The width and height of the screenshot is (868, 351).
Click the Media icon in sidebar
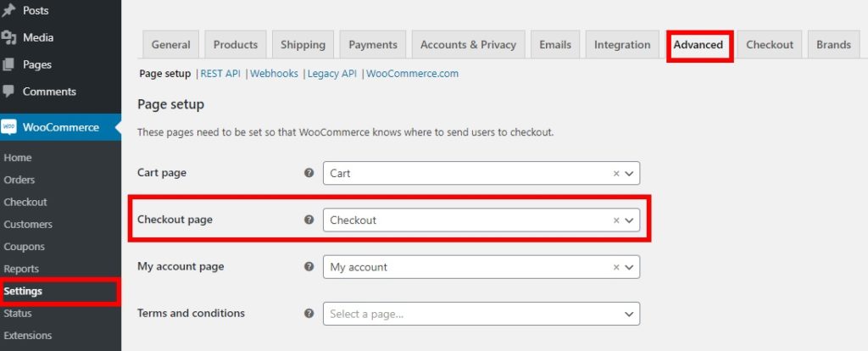[8, 37]
